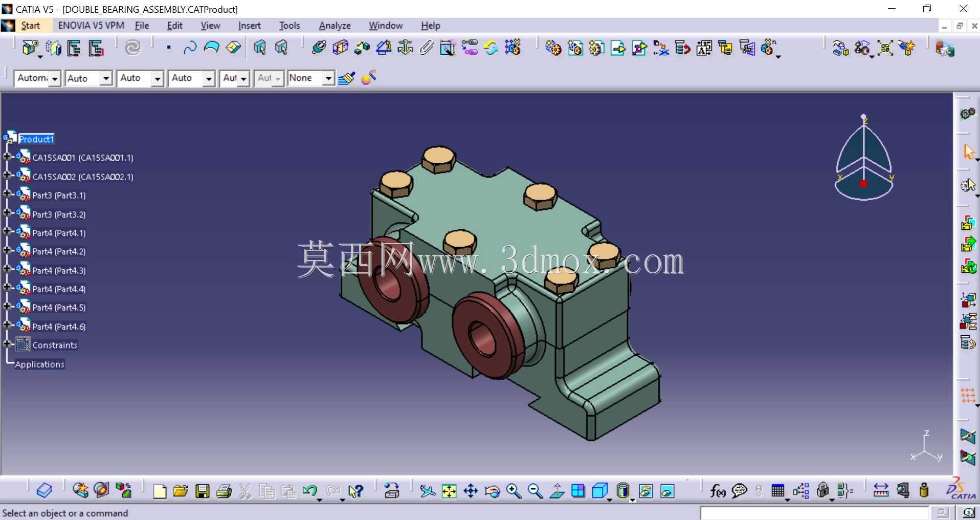980x520 pixels.
Task: Open the Window menu
Action: coord(386,26)
